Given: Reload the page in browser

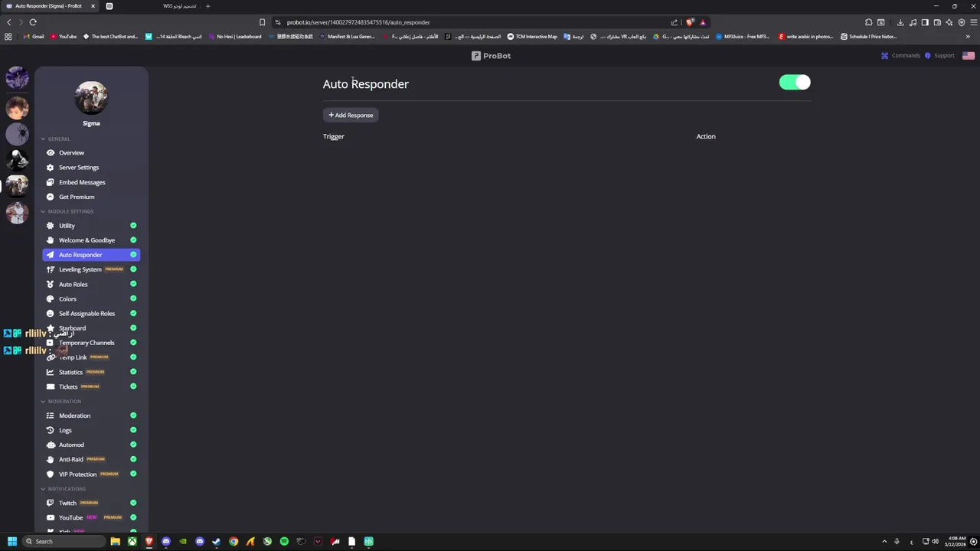Looking at the screenshot, I should tap(33, 22).
